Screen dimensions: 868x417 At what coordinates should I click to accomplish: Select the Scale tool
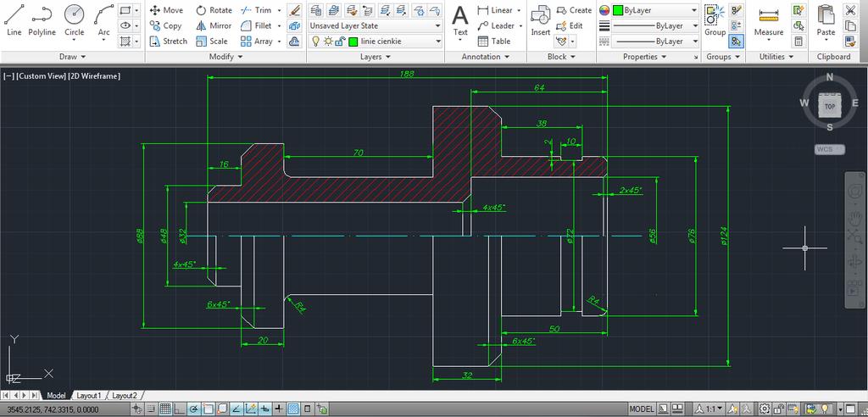(211, 41)
